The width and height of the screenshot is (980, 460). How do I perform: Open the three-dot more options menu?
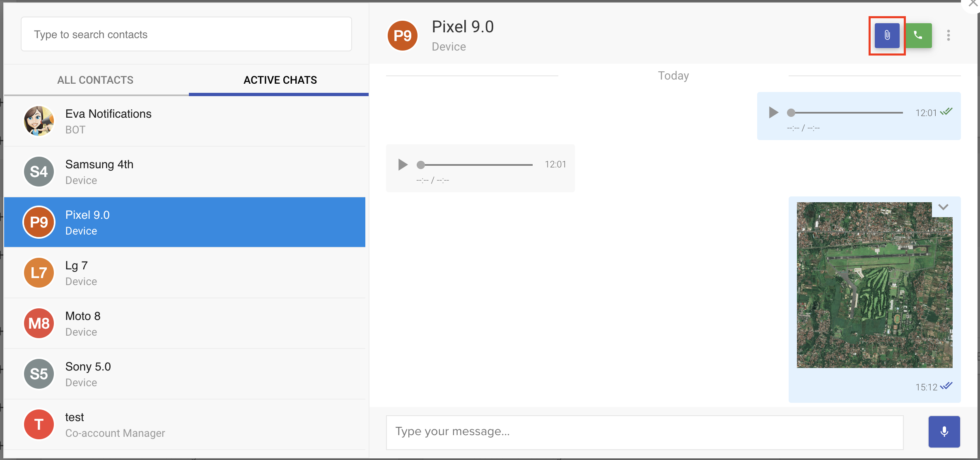coord(948,35)
